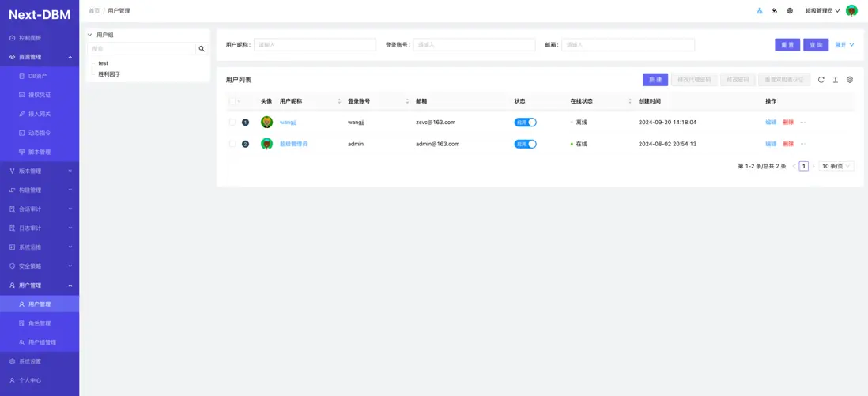
Task: Open the table density icon
Action: coord(836,80)
